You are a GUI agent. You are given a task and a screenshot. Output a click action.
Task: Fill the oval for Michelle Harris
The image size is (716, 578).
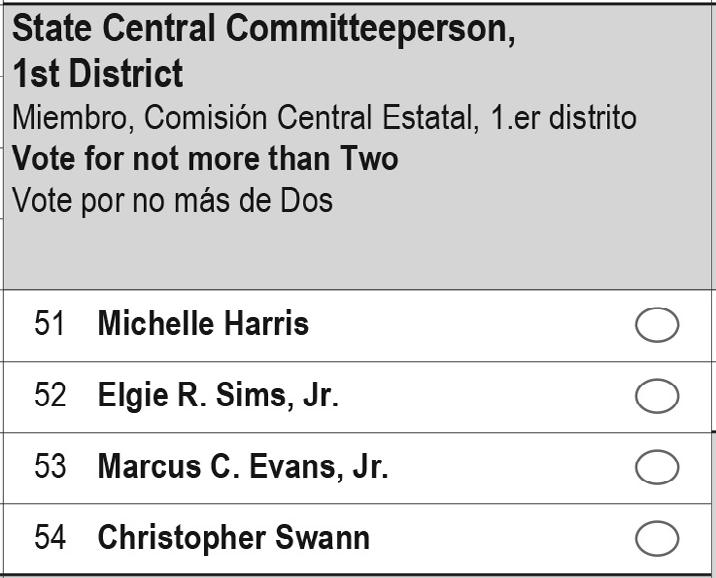pos(657,325)
